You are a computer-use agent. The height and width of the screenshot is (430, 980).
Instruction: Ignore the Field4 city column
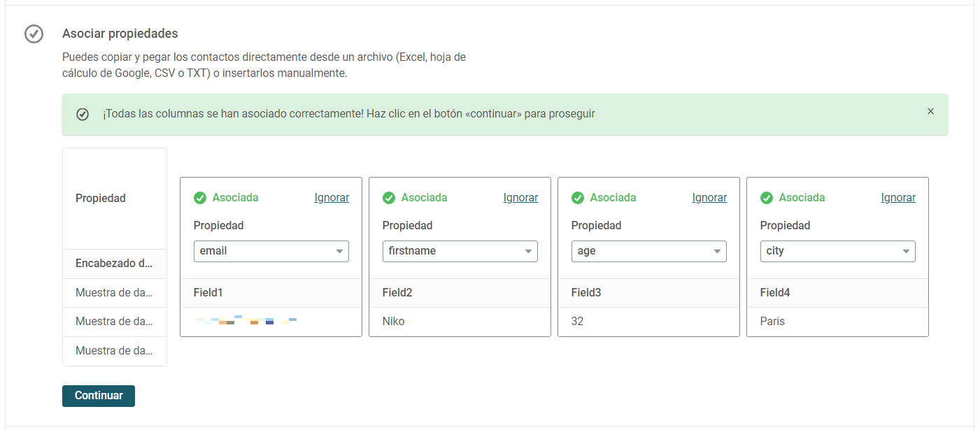click(x=898, y=198)
